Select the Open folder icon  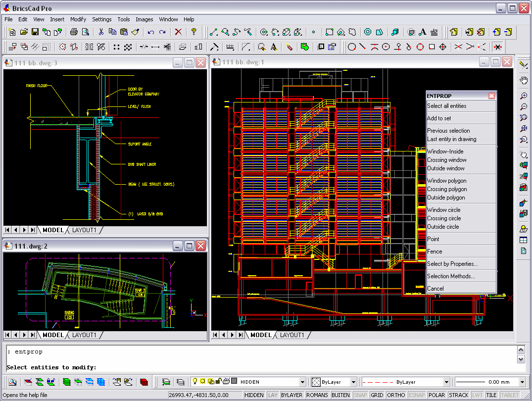[24, 32]
